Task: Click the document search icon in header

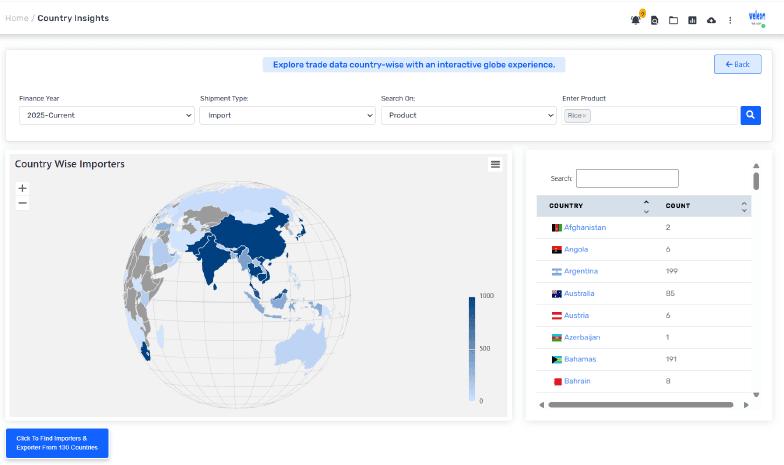Action: click(x=654, y=20)
